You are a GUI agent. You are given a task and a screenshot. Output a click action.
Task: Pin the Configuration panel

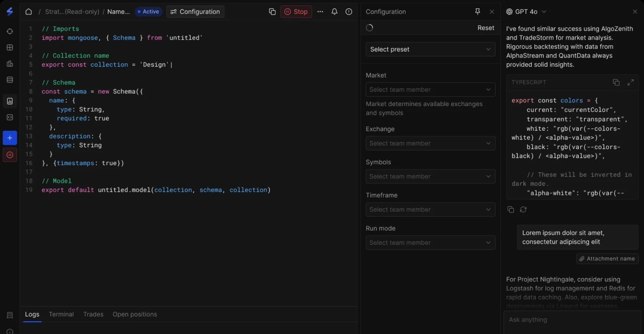point(477,12)
